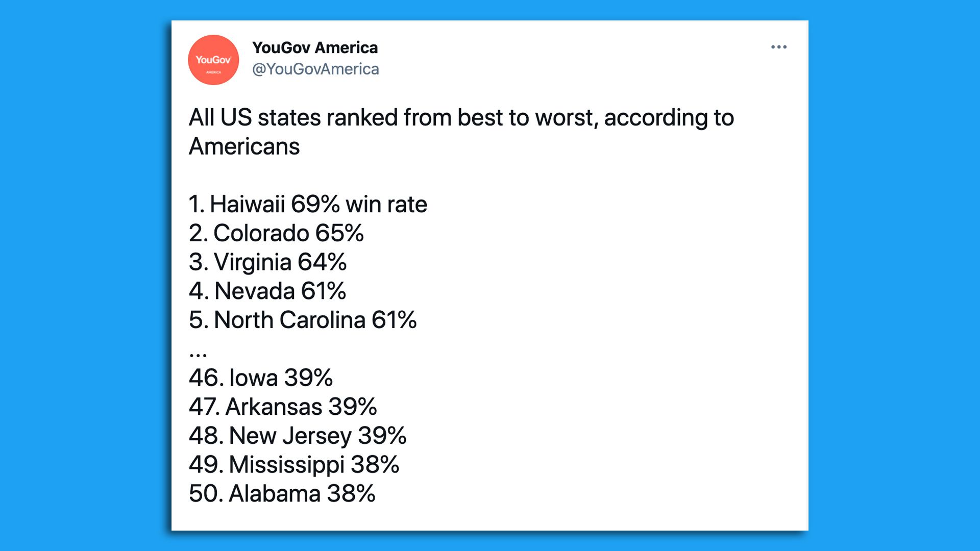Select the North Carolina 61% line
980x551 pixels.
pos(303,320)
